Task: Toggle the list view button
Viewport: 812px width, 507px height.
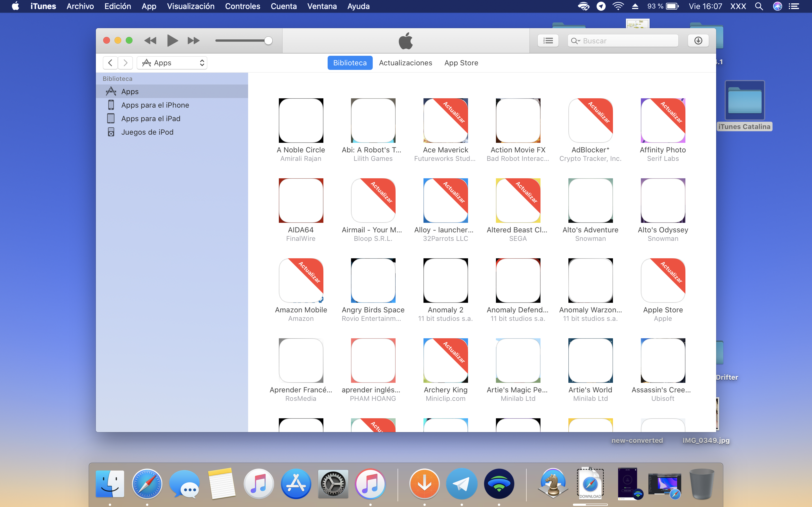Action: click(548, 41)
